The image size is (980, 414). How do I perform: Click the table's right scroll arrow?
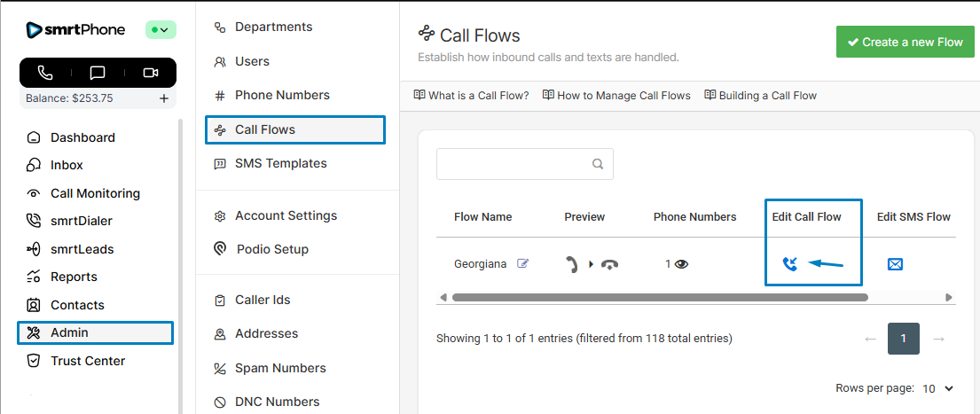pyautogui.click(x=949, y=298)
